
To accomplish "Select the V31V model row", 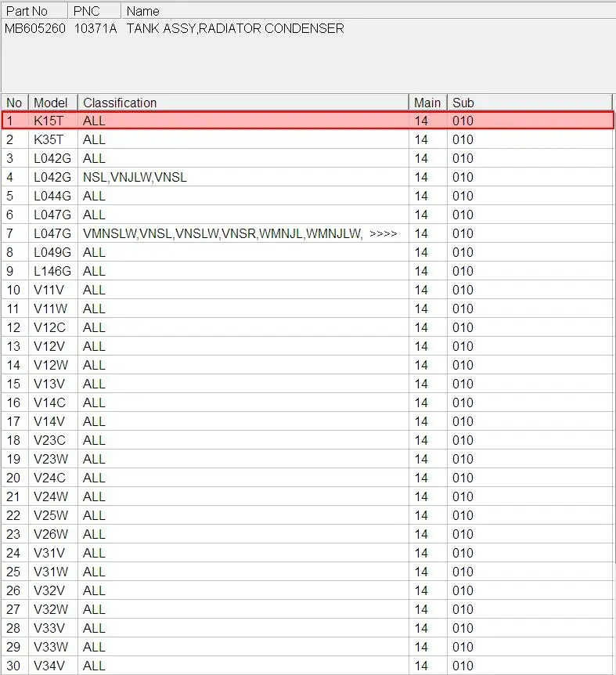I will click(x=308, y=553).
